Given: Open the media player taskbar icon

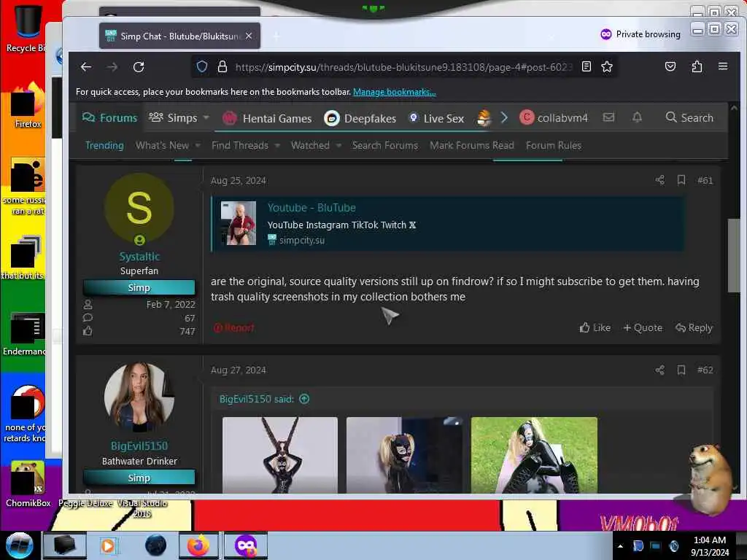Looking at the screenshot, I should [x=108, y=545].
